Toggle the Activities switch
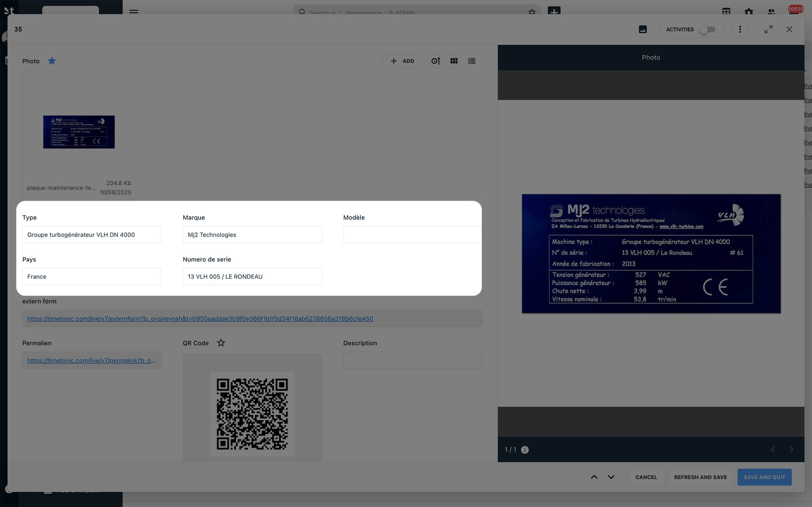This screenshot has width=812, height=507. [x=708, y=29]
